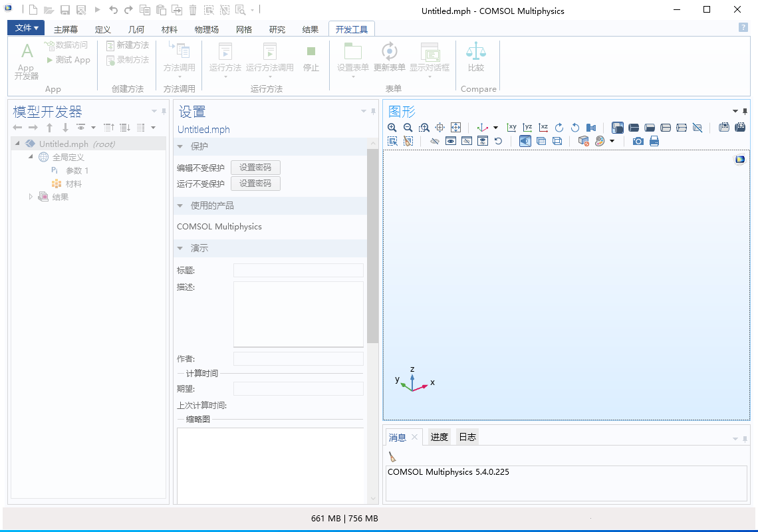Click the Open folder icon
The height and width of the screenshot is (532, 758).
(49, 10)
